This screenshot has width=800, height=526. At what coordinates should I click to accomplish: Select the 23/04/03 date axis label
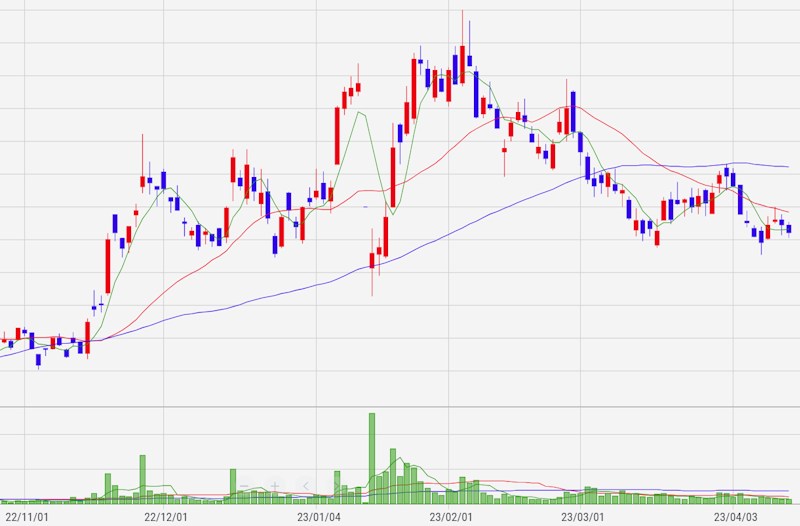pyautogui.click(x=735, y=517)
